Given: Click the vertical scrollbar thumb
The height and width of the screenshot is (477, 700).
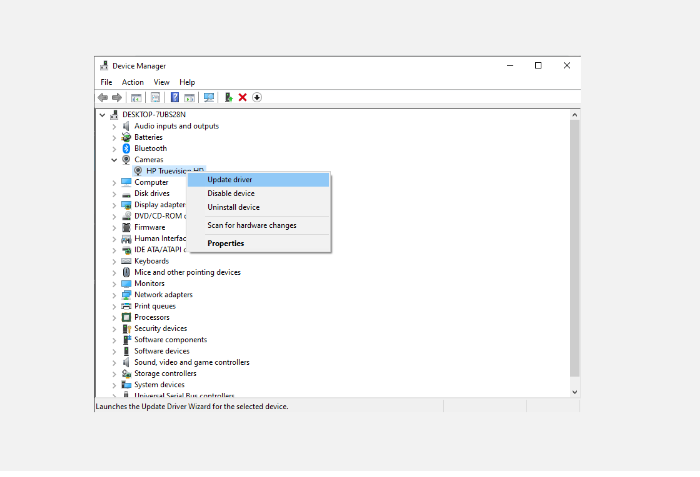Looking at the screenshot, I should (x=575, y=248).
